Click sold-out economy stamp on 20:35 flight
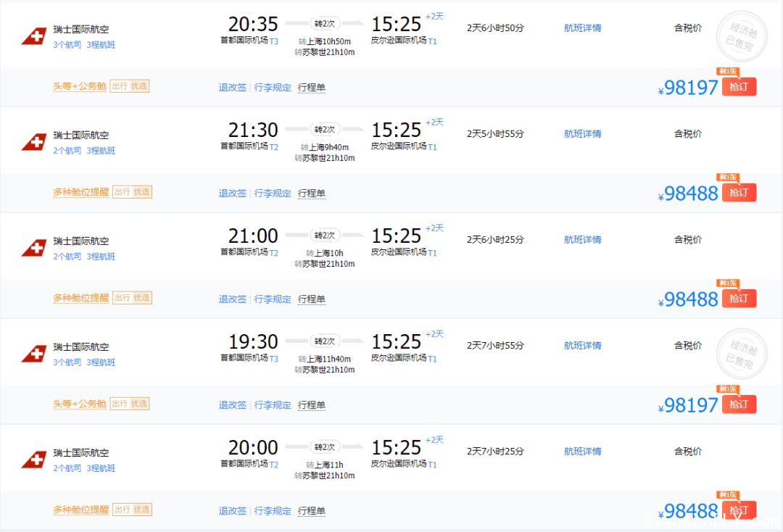 click(x=742, y=35)
